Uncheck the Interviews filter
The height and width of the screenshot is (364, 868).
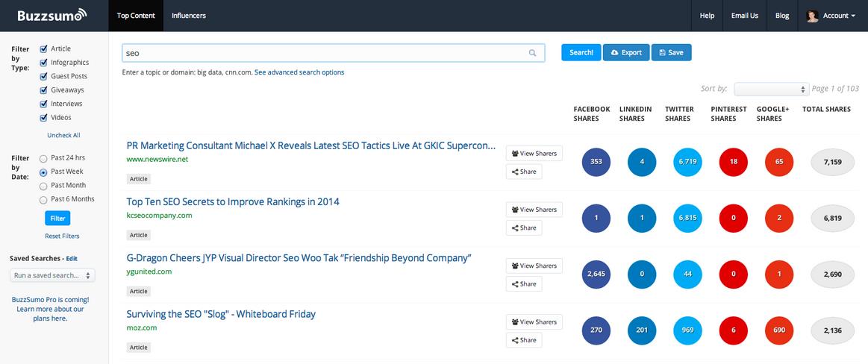[44, 104]
